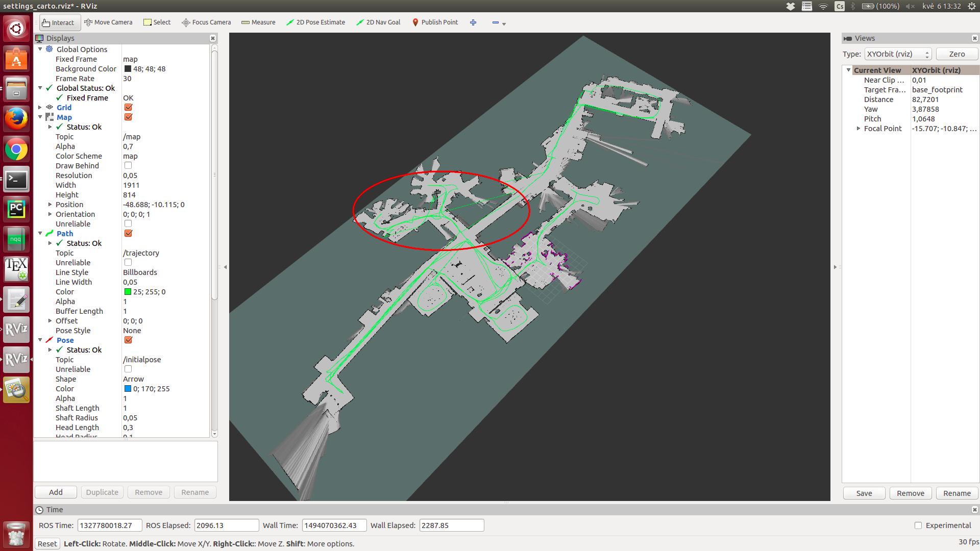Choose the Select tool
Image resolution: width=980 pixels, height=551 pixels.
click(157, 22)
